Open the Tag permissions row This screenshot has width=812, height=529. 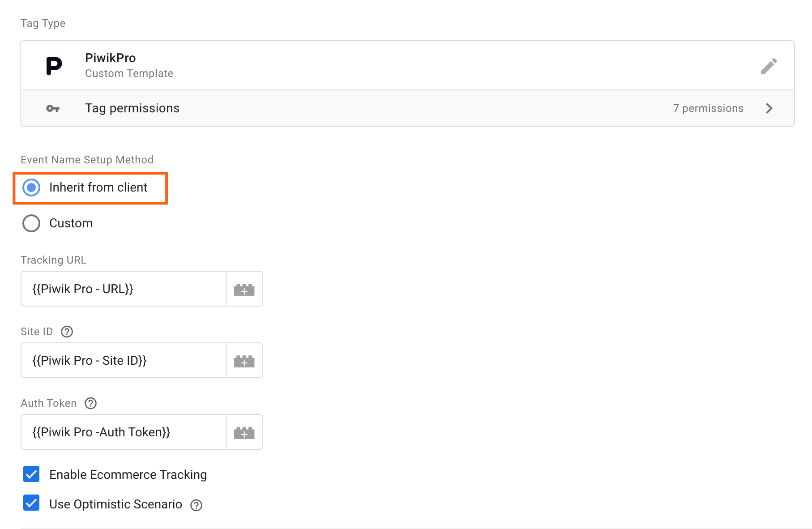click(x=407, y=108)
